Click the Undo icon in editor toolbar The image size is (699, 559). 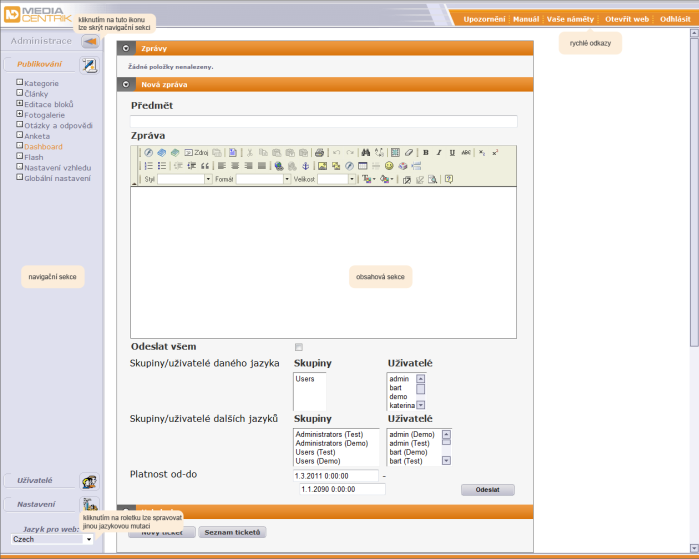point(337,153)
